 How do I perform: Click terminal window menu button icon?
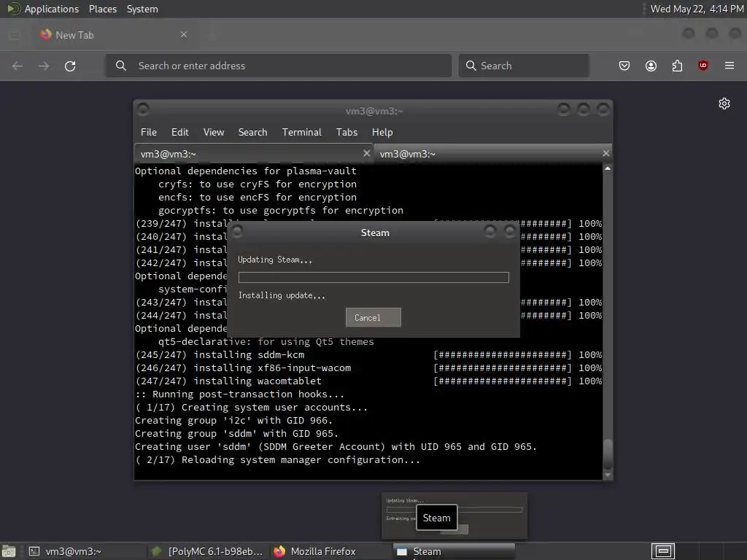[x=143, y=109]
